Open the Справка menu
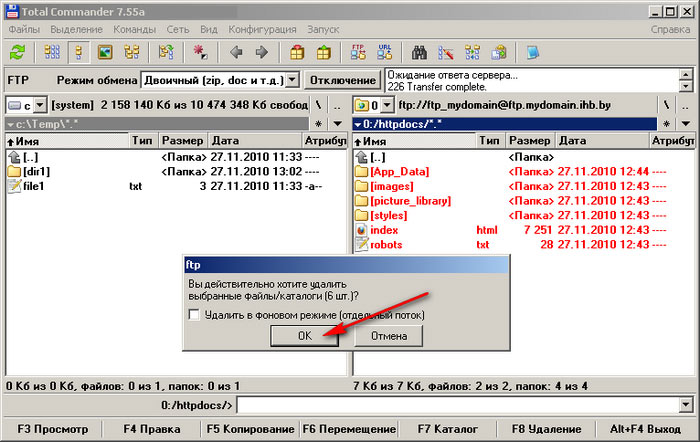The image size is (700, 442). [x=670, y=29]
